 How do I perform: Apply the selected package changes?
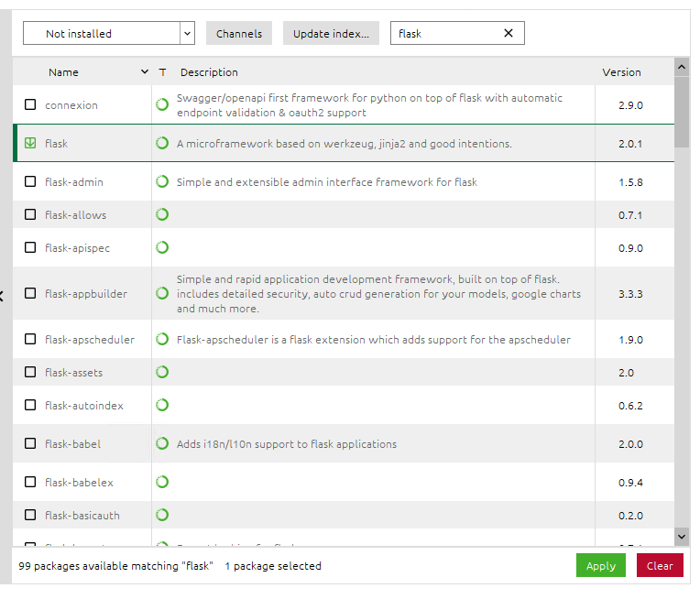600,565
